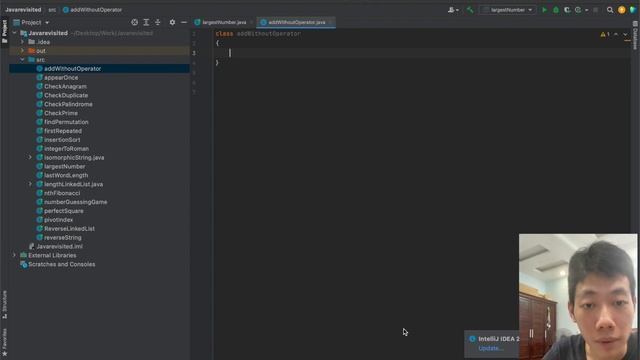Select pivotIndex class

58,220
